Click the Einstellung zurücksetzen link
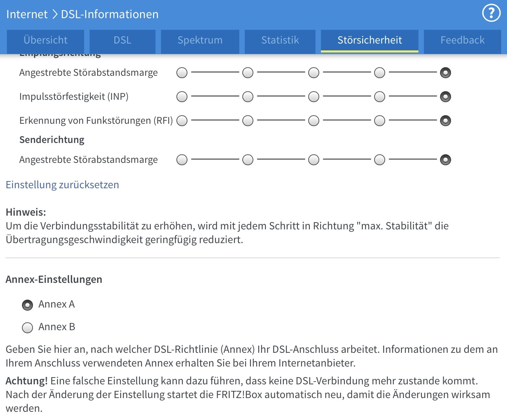The image size is (507, 420). pyautogui.click(x=62, y=185)
